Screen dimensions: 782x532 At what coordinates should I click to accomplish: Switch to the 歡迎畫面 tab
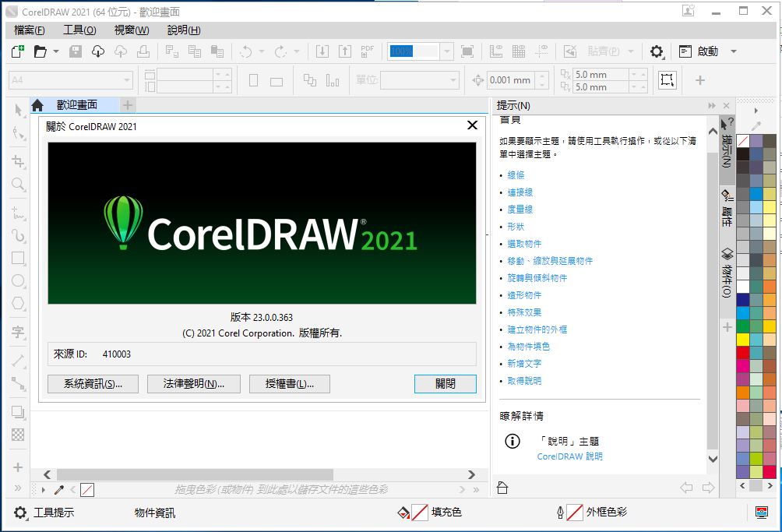(77, 105)
